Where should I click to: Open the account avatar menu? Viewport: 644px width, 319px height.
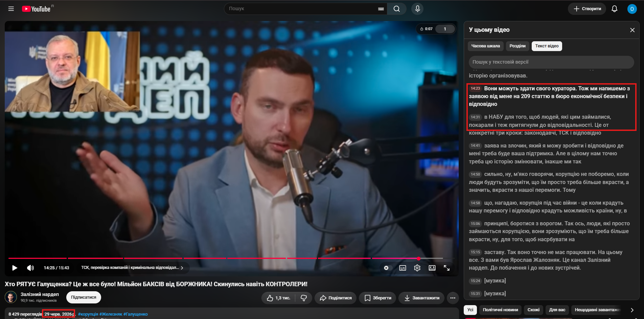tap(632, 9)
